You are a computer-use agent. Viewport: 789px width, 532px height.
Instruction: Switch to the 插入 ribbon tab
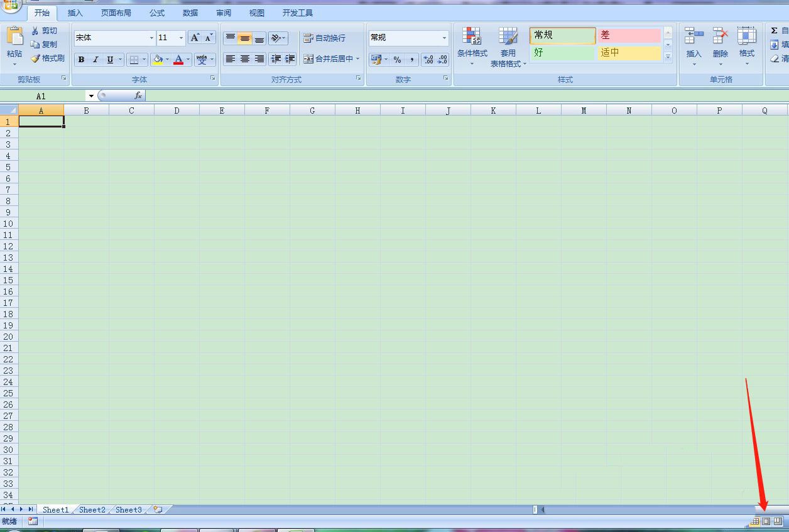[75, 13]
